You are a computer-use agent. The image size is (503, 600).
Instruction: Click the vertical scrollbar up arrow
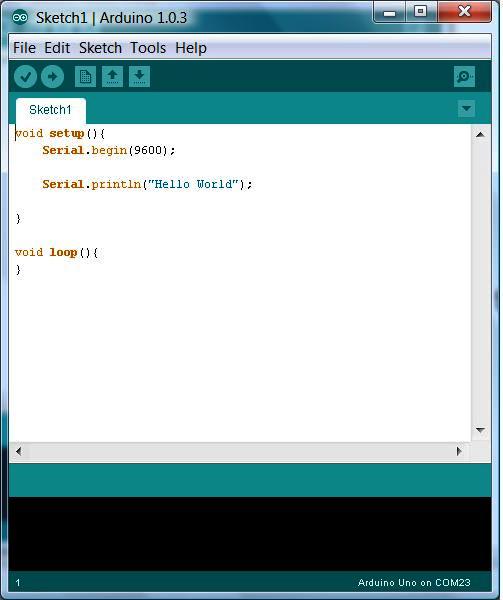480,134
